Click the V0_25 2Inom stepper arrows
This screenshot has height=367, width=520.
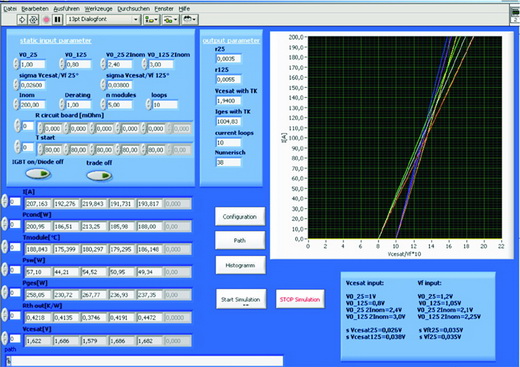[x=103, y=64]
